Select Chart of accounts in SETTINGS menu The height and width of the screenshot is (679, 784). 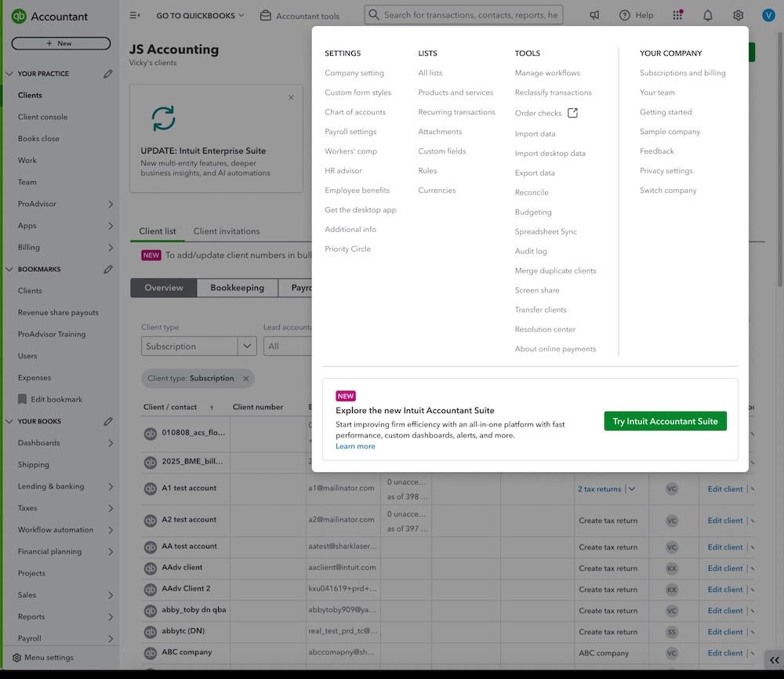355,111
